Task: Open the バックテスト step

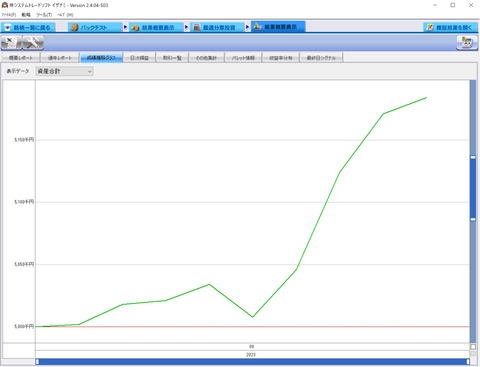Action: pos(95,27)
